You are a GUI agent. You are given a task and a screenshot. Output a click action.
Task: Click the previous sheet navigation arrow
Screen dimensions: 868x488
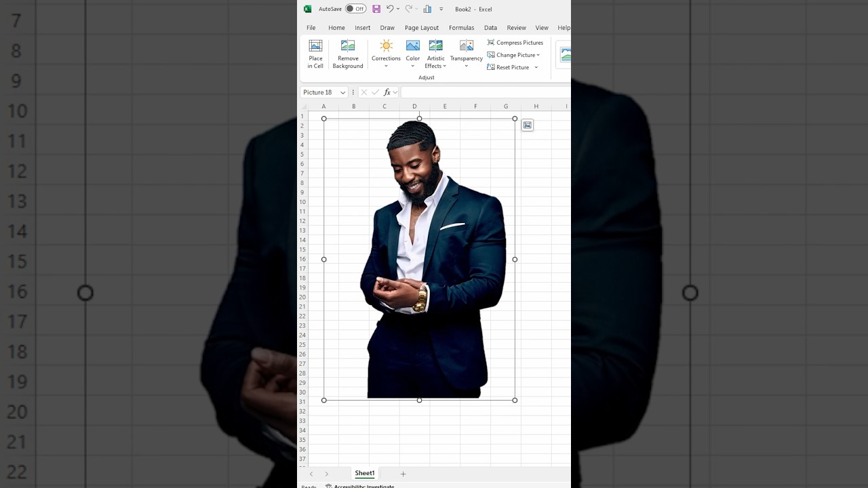click(x=311, y=474)
